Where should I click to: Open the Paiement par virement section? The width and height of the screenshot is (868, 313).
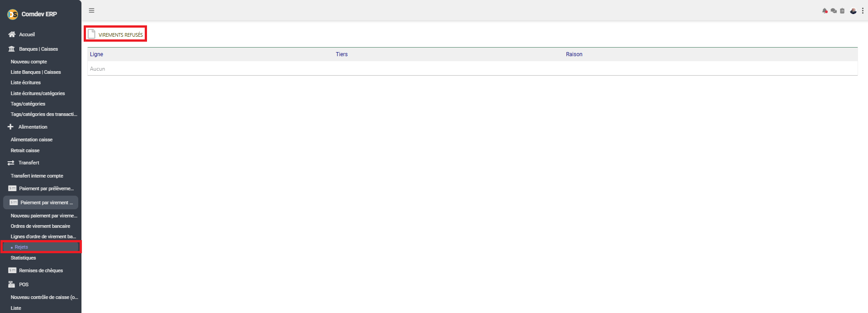pos(41,202)
